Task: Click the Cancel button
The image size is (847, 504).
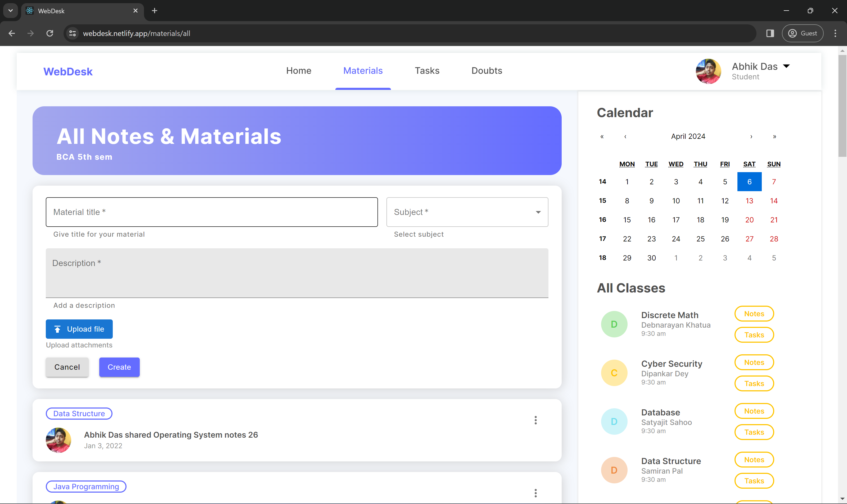Action: click(x=67, y=367)
